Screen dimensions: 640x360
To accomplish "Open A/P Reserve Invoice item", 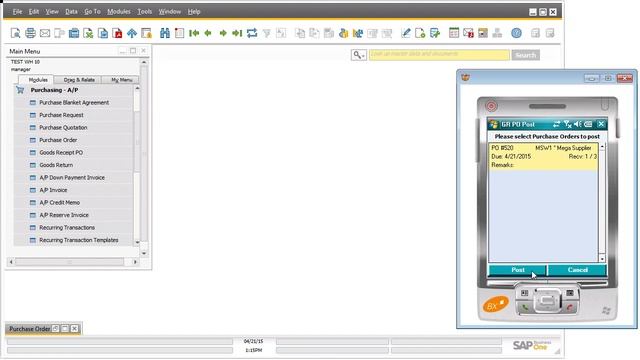I will (64, 215).
